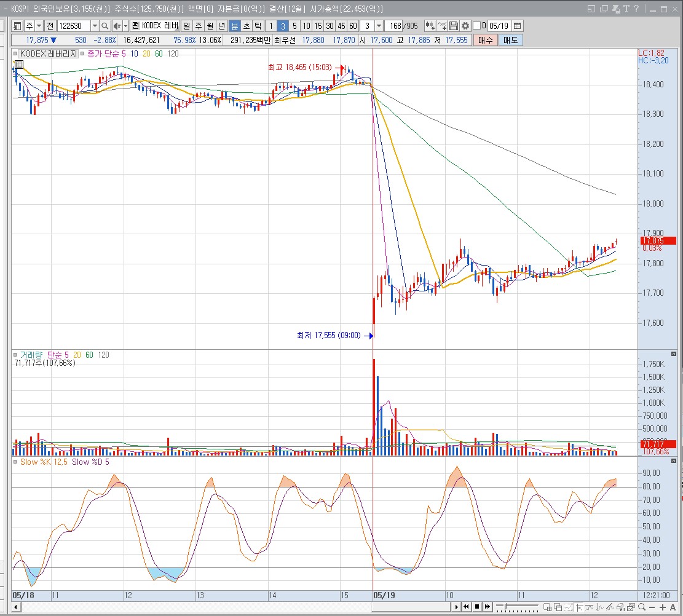Click the dotted chart range icon
This screenshot has width=683, height=616.
coord(568,607)
